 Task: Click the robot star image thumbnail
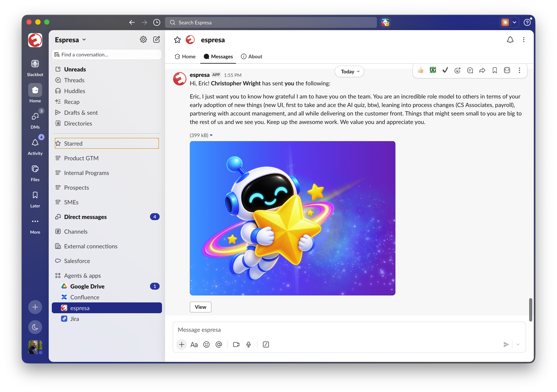[x=292, y=218]
